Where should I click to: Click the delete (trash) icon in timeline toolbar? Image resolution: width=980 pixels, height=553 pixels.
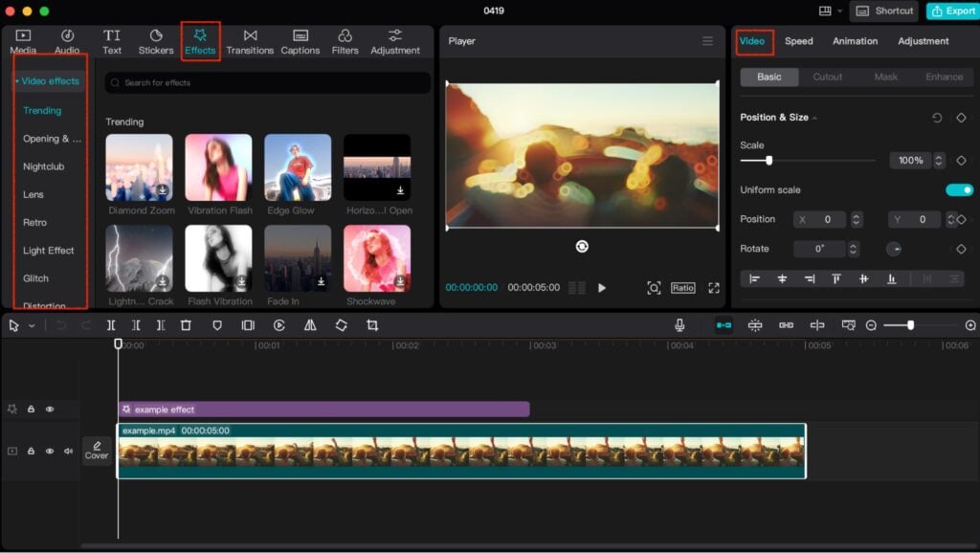click(186, 325)
